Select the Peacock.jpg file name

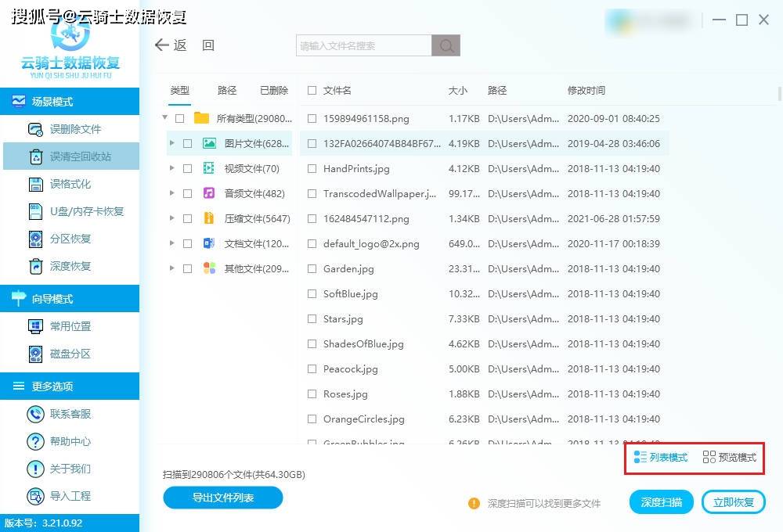tap(351, 368)
